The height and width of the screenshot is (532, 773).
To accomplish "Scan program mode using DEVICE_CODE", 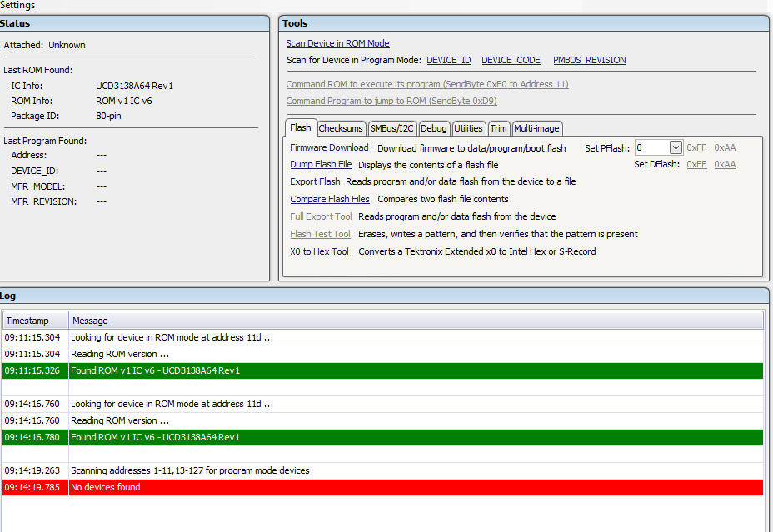I will [511, 60].
